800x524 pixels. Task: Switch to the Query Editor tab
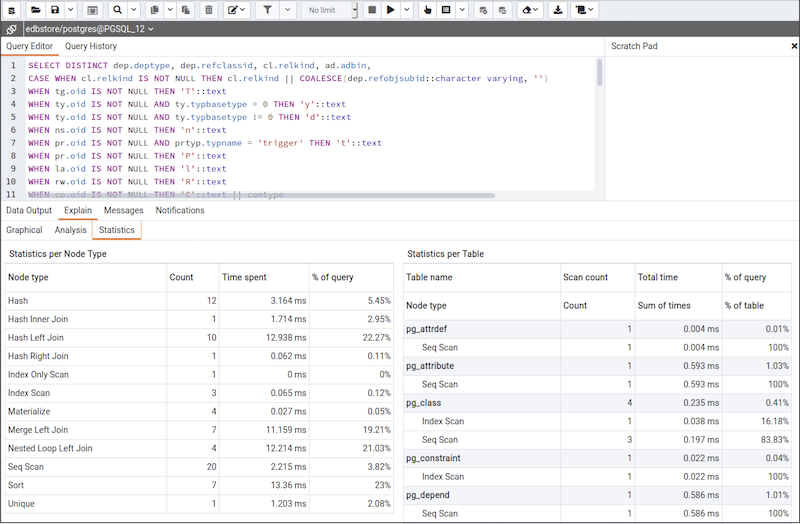pos(30,46)
